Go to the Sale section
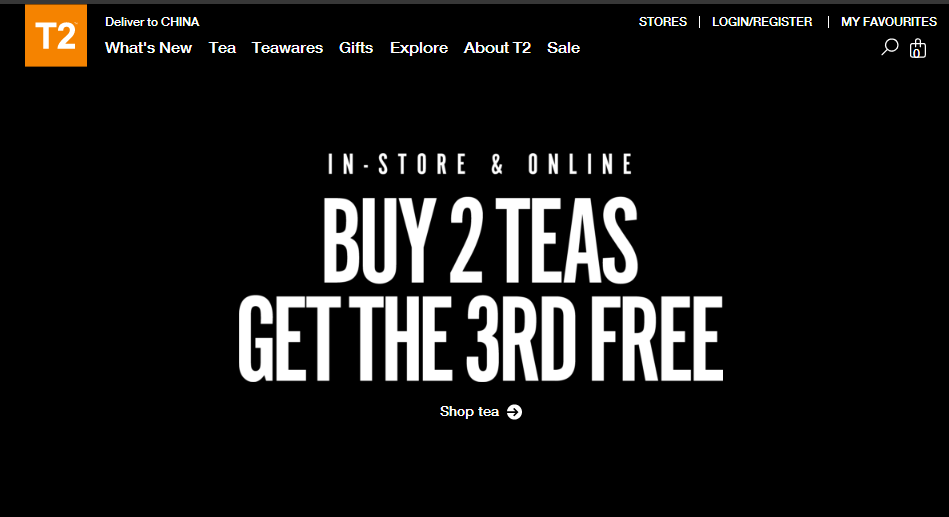The height and width of the screenshot is (517, 949). coord(563,48)
